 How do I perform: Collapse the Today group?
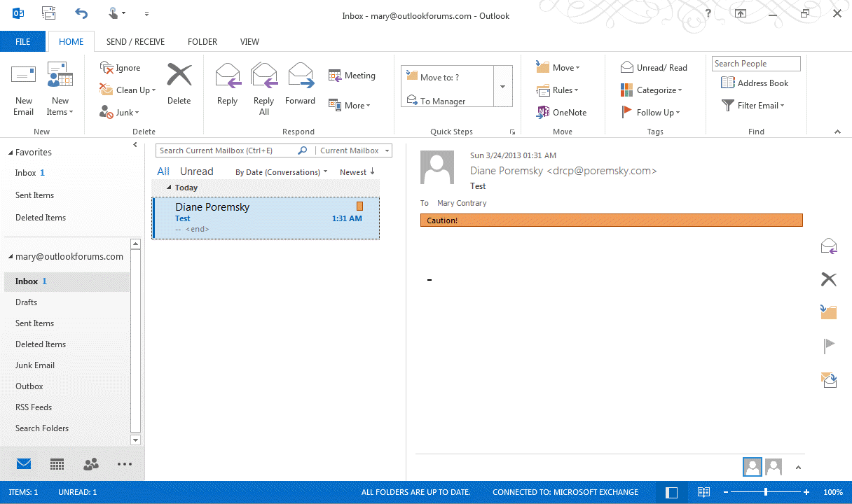169,188
